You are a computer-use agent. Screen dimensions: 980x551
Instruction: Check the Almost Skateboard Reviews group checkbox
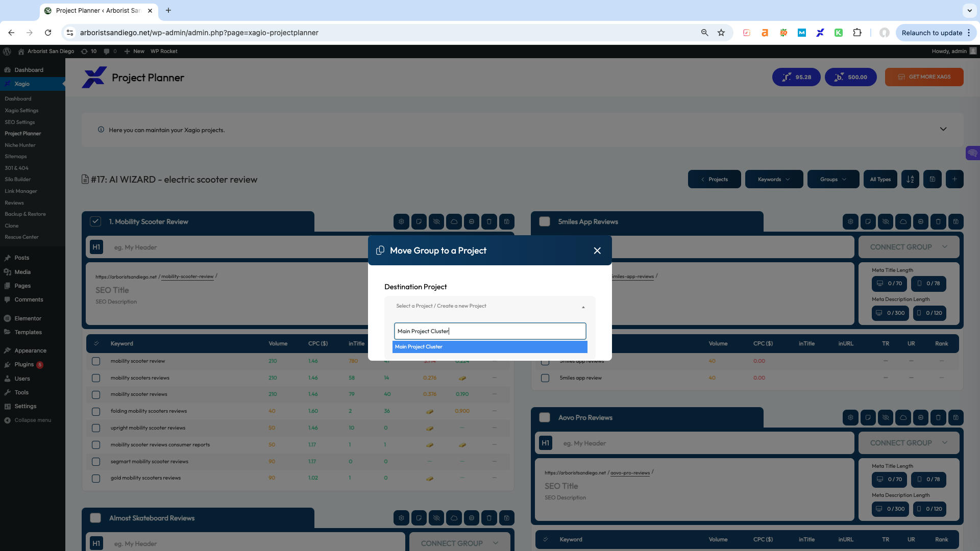pyautogui.click(x=95, y=518)
